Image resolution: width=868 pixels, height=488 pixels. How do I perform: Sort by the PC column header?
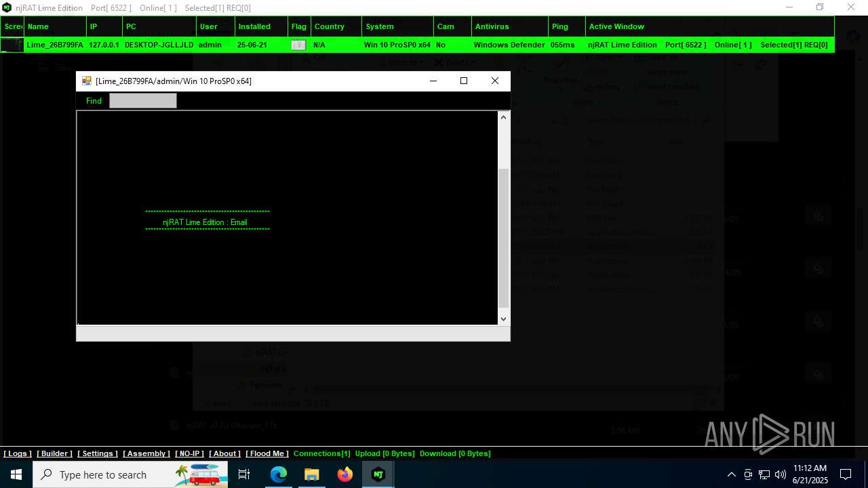pos(159,26)
